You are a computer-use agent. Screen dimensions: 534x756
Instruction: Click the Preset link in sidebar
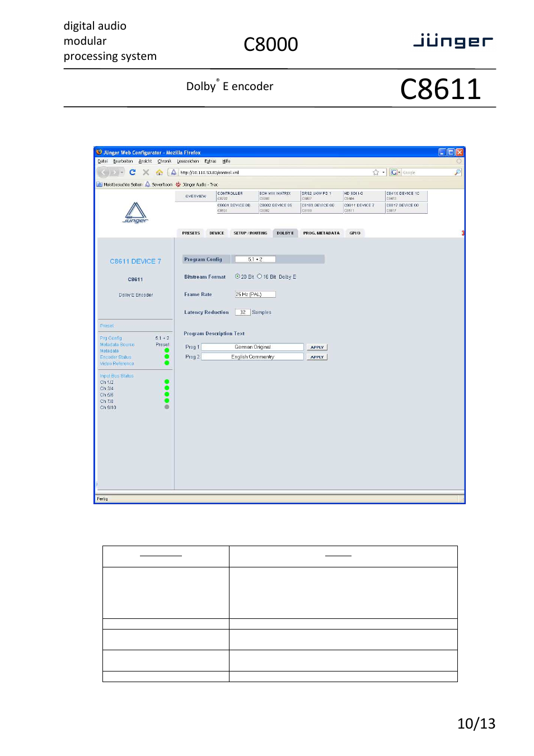coord(107,326)
